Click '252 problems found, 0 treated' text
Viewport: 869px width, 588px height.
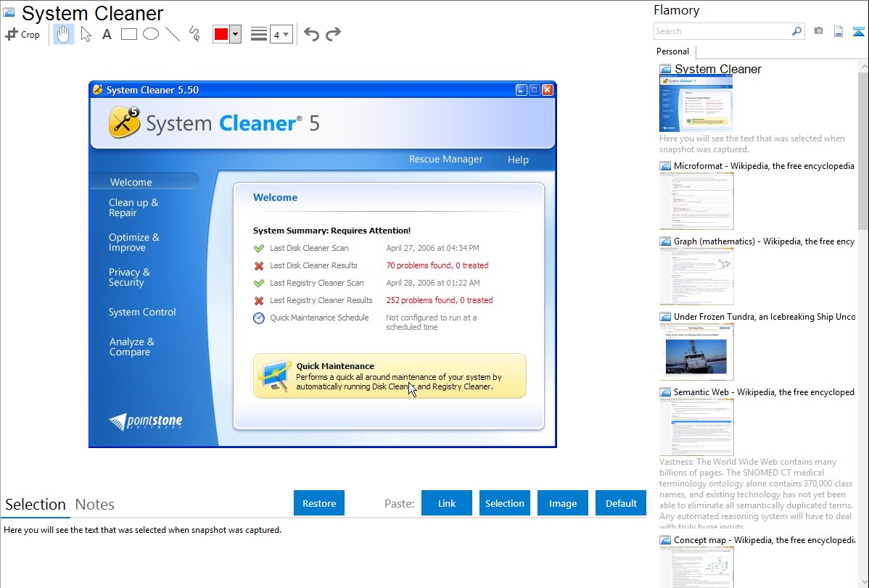click(x=440, y=300)
